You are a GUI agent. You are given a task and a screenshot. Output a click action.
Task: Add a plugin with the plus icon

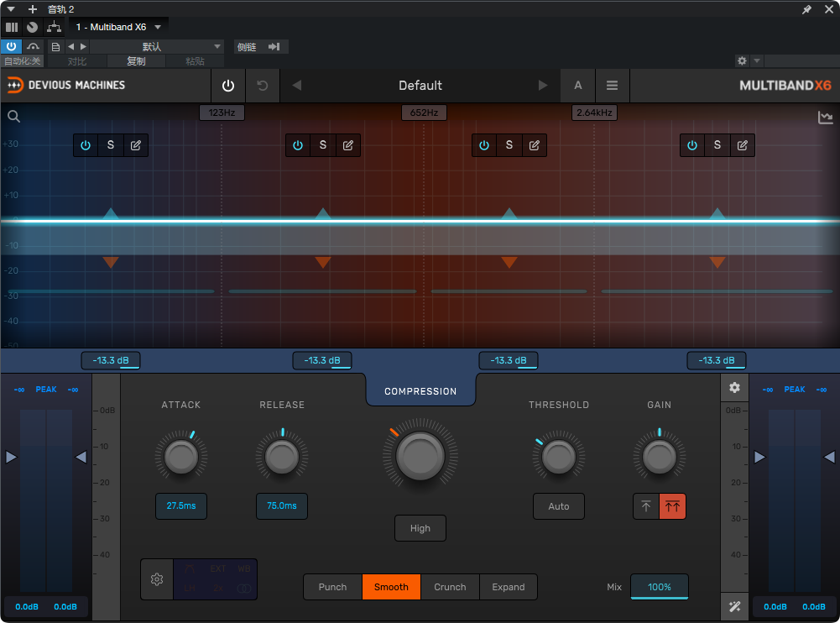tap(33, 9)
